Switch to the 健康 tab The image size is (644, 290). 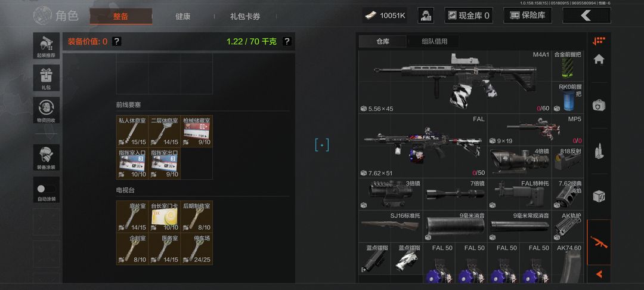(183, 17)
